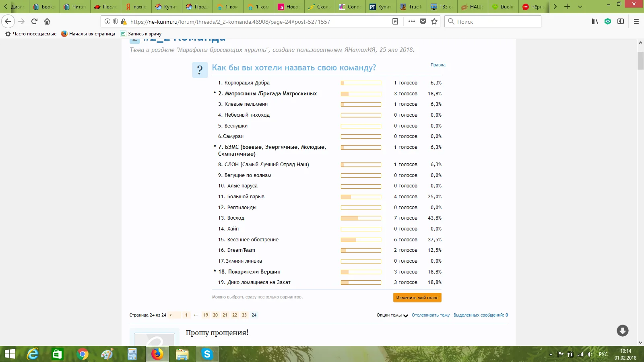The height and width of the screenshot is (362, 644).
Task: Switch to the 'Чёрн' tab
Action: pos(534,6)
